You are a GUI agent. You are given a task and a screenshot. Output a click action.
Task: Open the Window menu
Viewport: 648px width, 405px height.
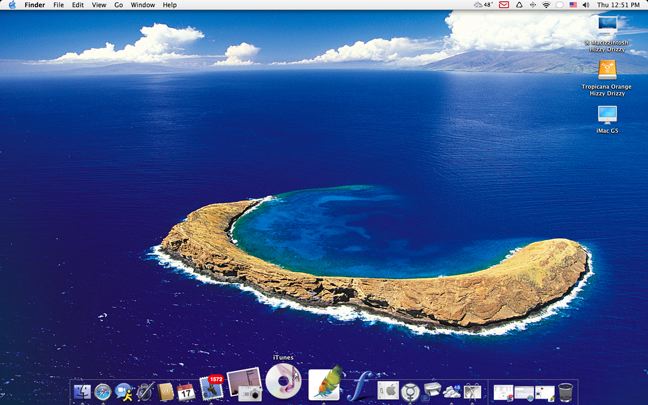tap(143, 5)
